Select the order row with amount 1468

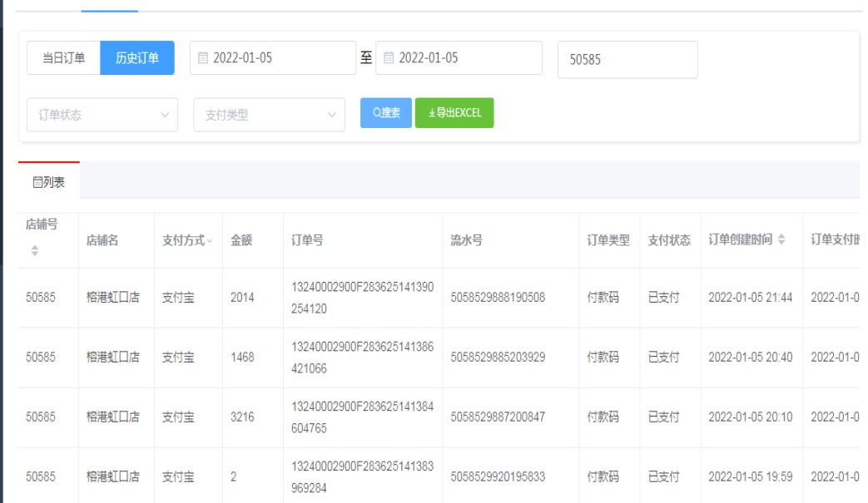[242, 358]
